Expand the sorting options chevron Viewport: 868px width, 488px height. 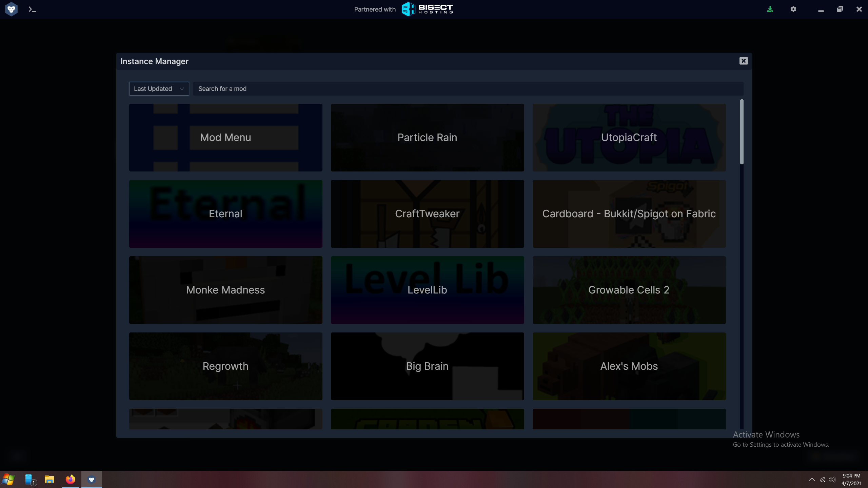pos(181,88)
